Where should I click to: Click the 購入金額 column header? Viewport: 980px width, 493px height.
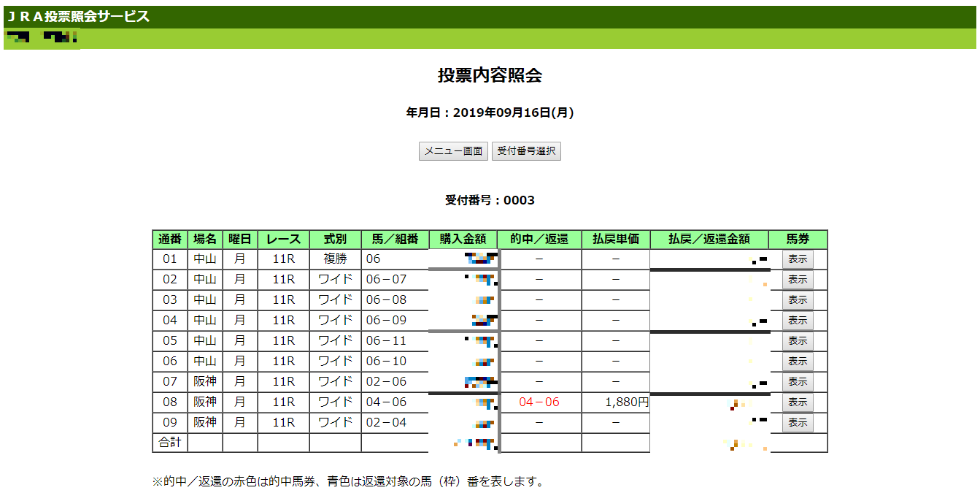pos(463,239)
